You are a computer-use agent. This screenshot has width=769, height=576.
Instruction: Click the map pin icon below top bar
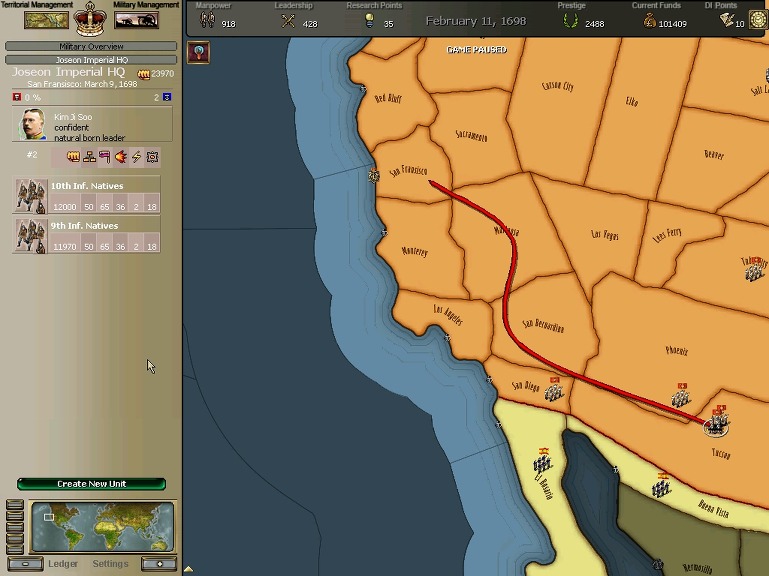(x=198, y=53)
